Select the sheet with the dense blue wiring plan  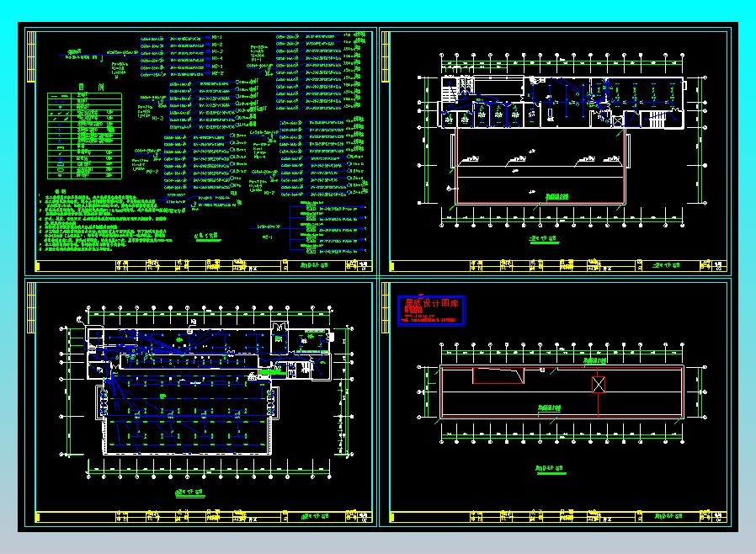tap(200, 402)
